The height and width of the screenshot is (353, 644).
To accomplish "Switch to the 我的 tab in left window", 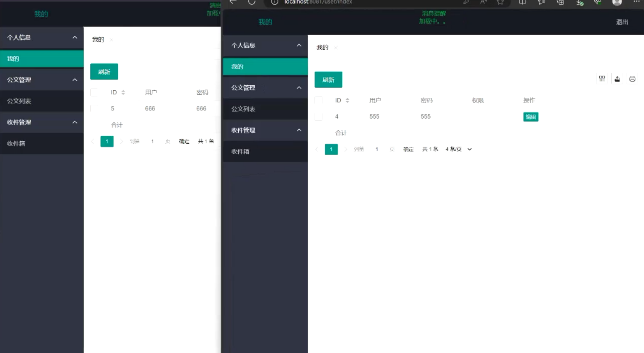I will click(98, 40).
